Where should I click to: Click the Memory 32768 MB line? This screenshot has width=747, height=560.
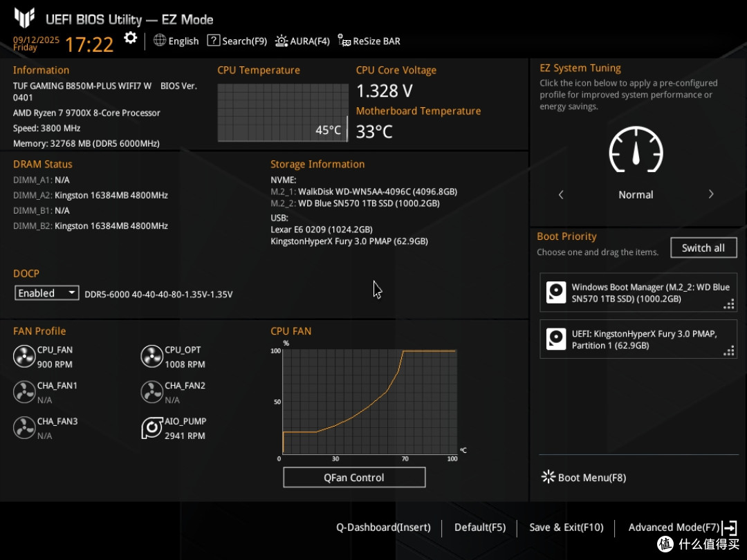coord(86,143)
